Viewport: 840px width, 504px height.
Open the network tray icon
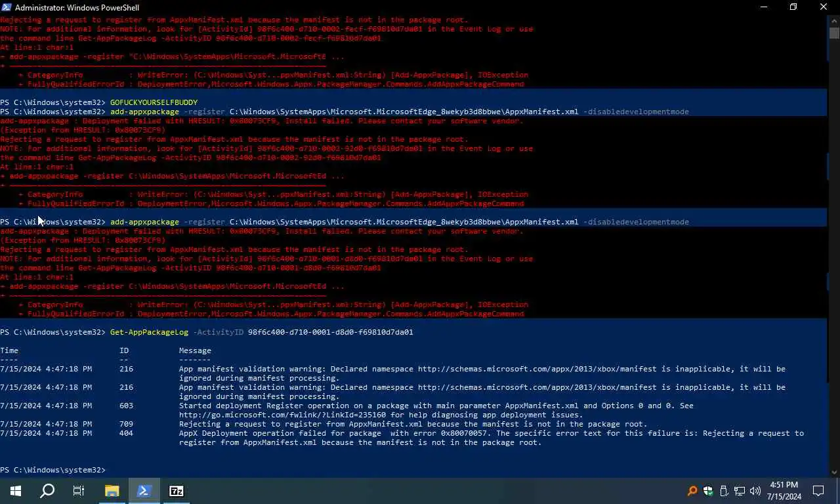click(x=740, y=491)
